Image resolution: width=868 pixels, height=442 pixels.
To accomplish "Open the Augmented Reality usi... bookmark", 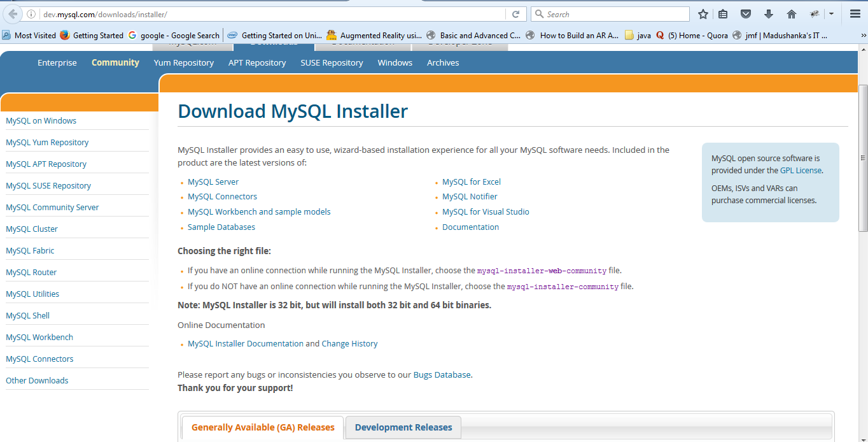I will point(374,36).
